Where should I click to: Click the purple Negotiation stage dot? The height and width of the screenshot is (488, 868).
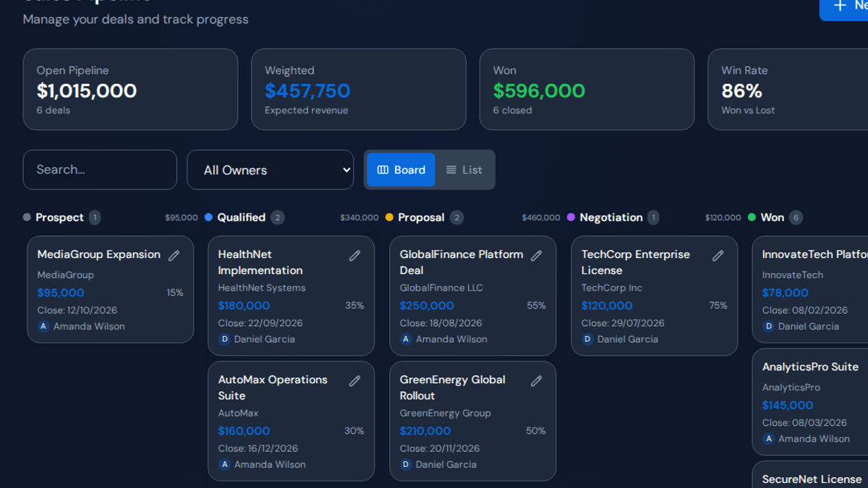[x=571, y=217]
